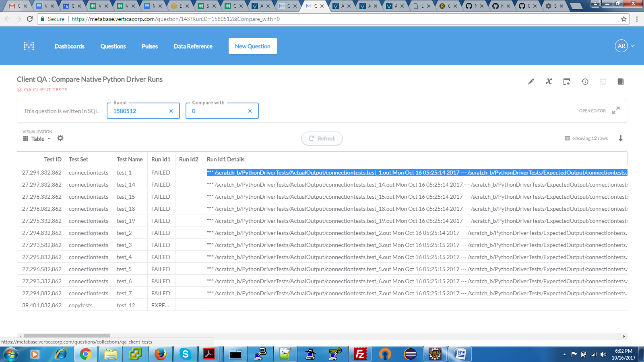Expand the question editor to fullscreen
This screenshot has height=362, width=644.
[x=615, y=111]
